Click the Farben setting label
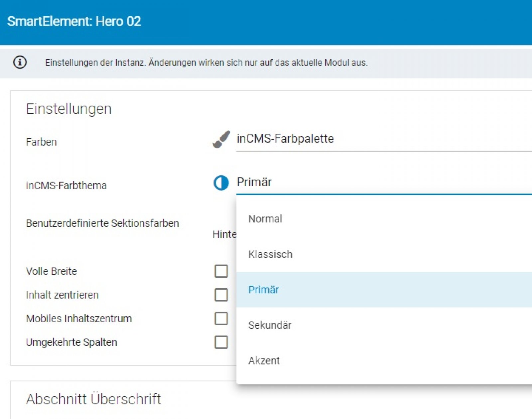Screen dimensions: 532x419 point(42,142)
